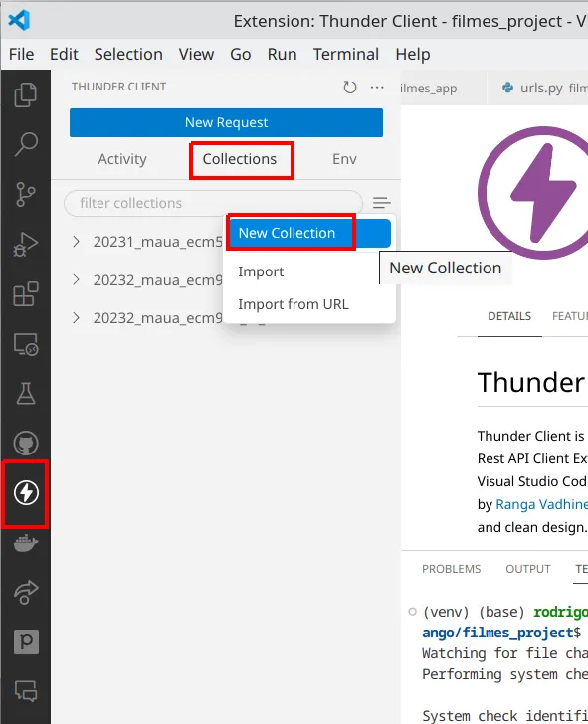Click the Python icon on the urls.py tab

507,88
